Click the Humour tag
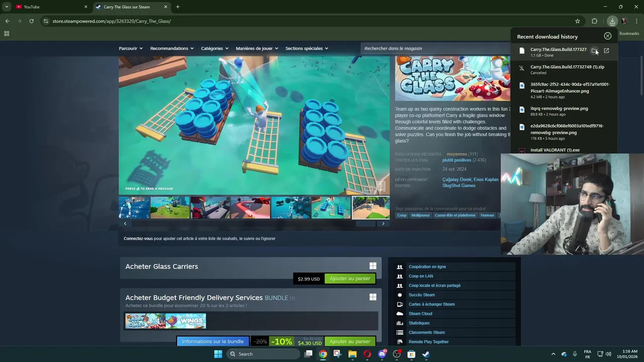 (x=487, y=215)
